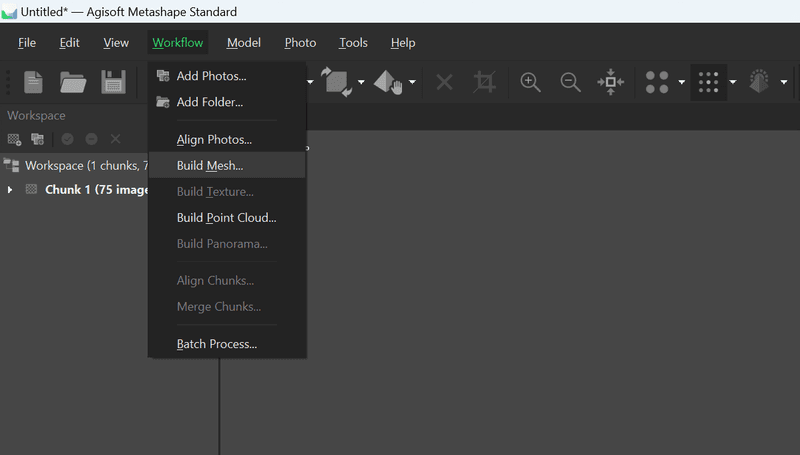Click the Zoom In magnifier icon

tap(530, 82)
